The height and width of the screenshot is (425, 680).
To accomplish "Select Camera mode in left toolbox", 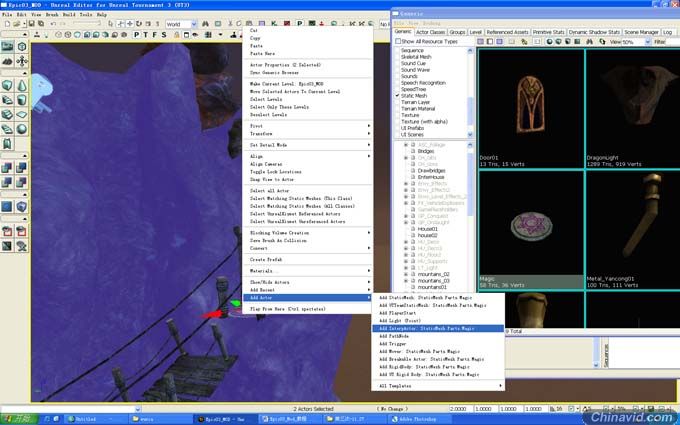I will tap(7, 46).
